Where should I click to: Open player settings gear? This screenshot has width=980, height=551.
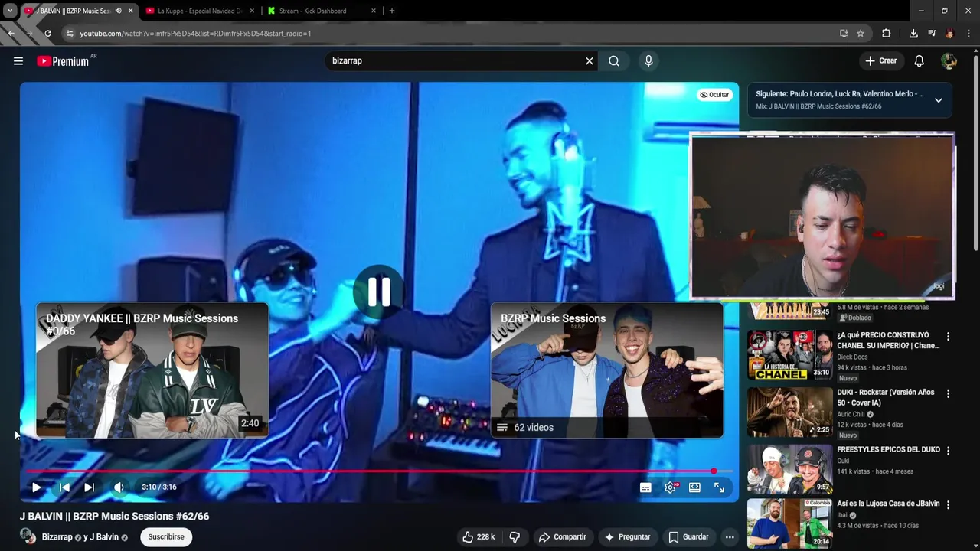tap(671, 487)
